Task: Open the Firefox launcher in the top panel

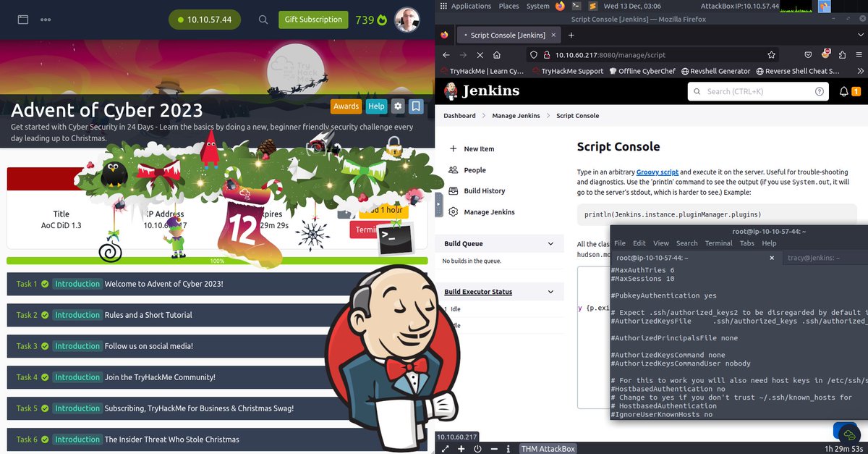Action: coord(561,6)
